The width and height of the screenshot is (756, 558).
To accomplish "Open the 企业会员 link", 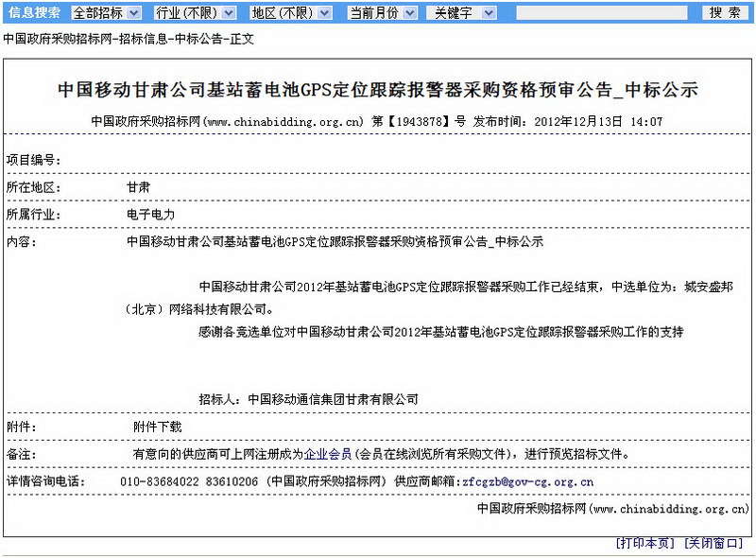I will tap(328, 454).
